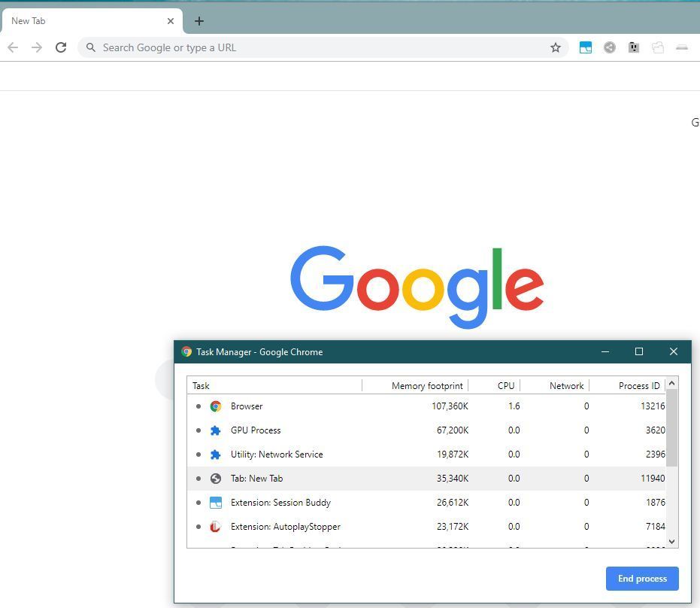Click the task list scrollbar thumb
This screenshot has height=608, width=700.
pos(672,427)
